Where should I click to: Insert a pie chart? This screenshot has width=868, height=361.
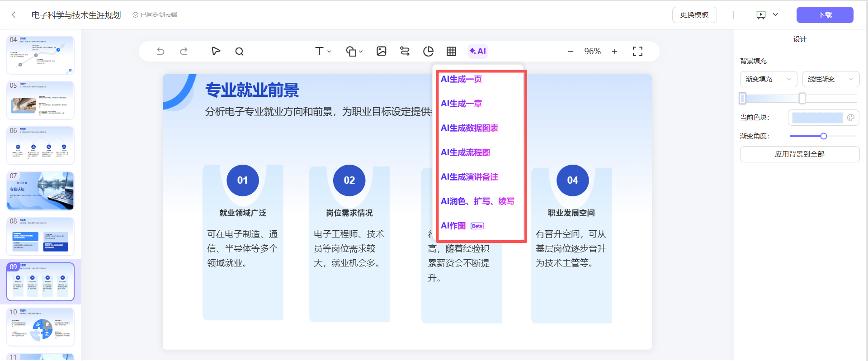tap(428, 51)
